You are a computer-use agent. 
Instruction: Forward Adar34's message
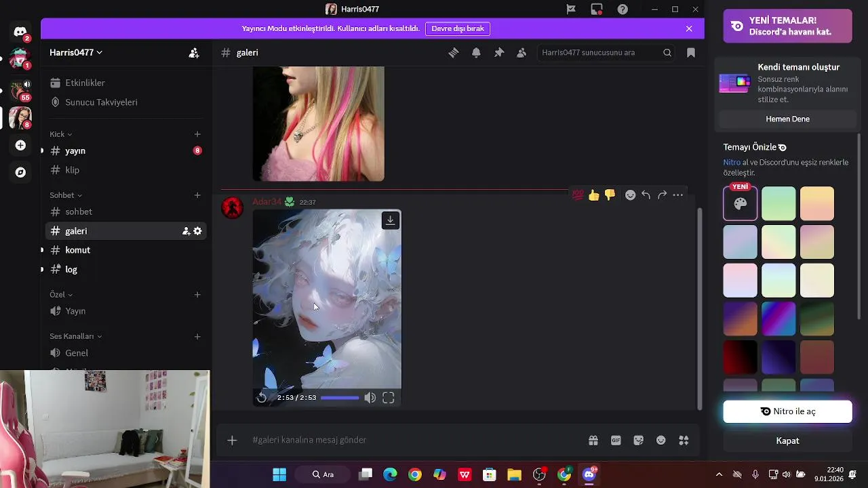(662, 195)
